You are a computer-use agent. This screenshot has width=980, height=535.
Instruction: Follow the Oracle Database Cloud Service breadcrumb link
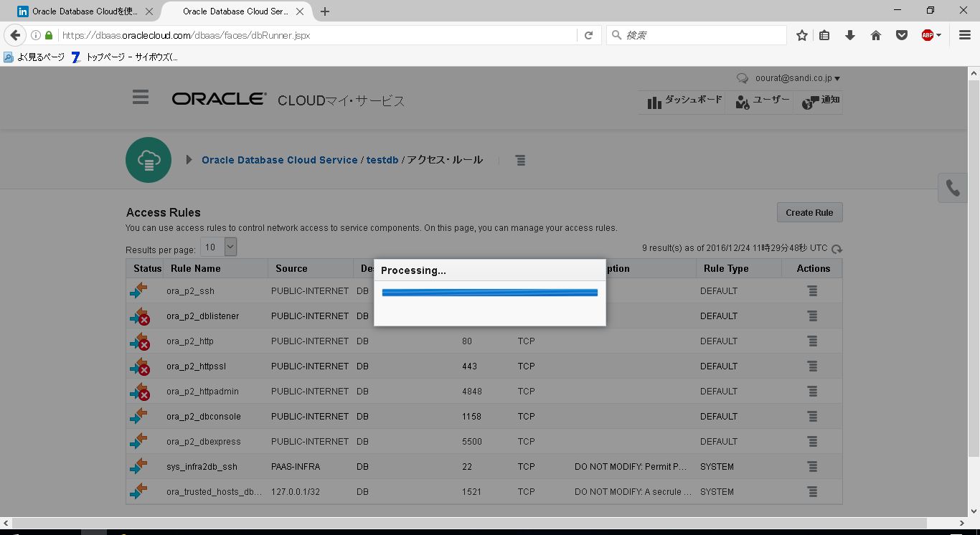tap(279, 160)
